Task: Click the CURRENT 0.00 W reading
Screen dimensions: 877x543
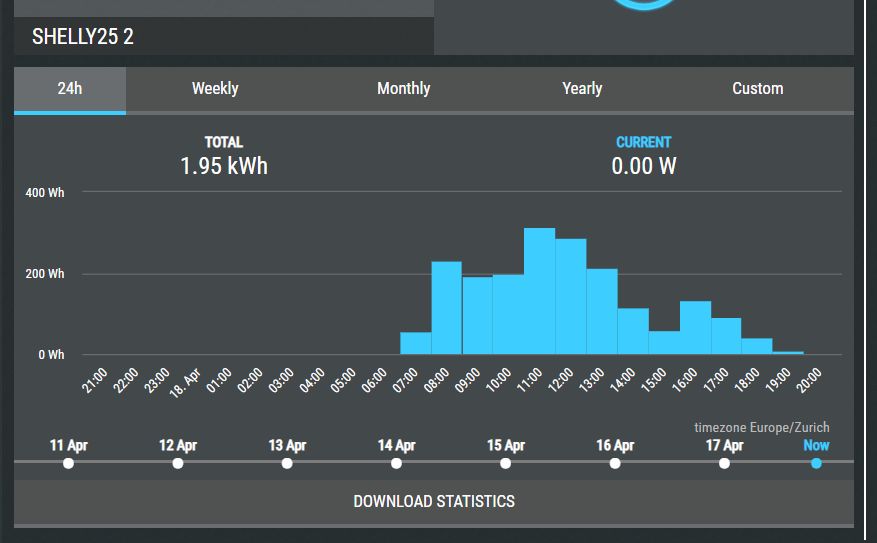Action: [644, 166]
